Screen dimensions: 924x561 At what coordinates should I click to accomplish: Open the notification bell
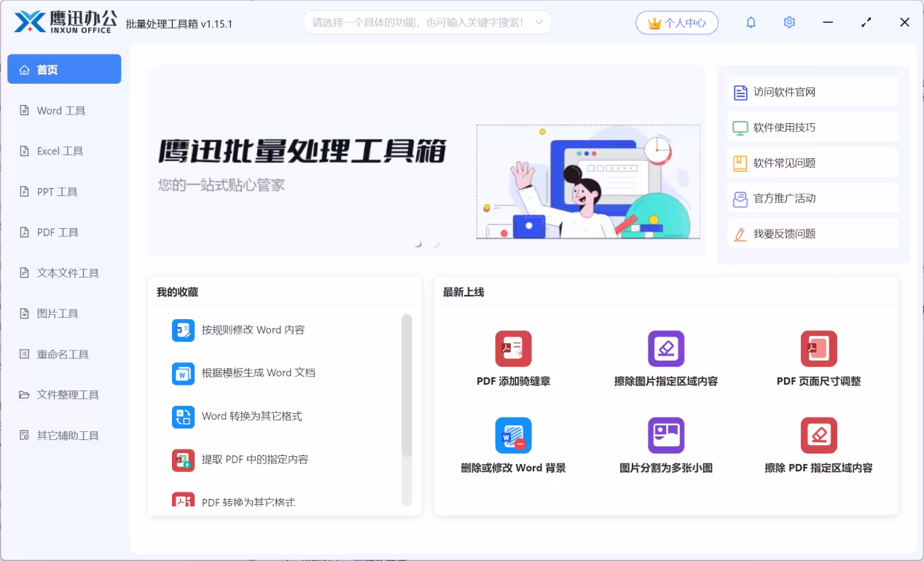coord(751,23)
